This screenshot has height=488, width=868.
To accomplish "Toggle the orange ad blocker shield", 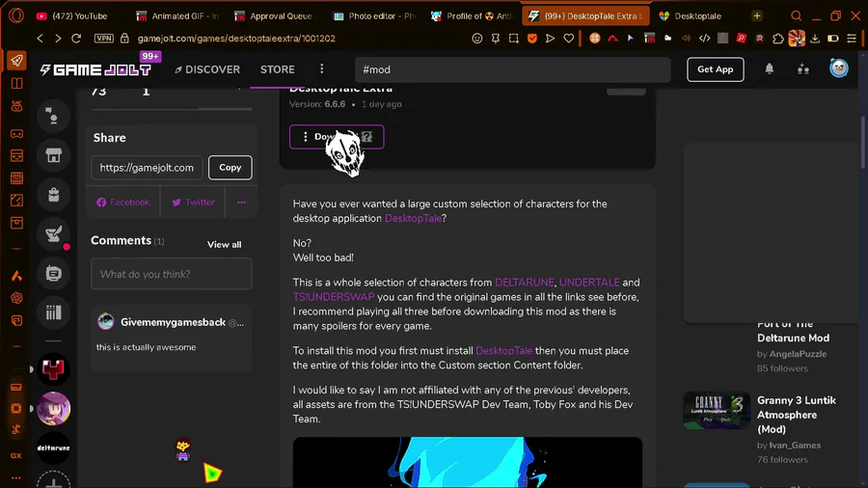I will 532,39.
